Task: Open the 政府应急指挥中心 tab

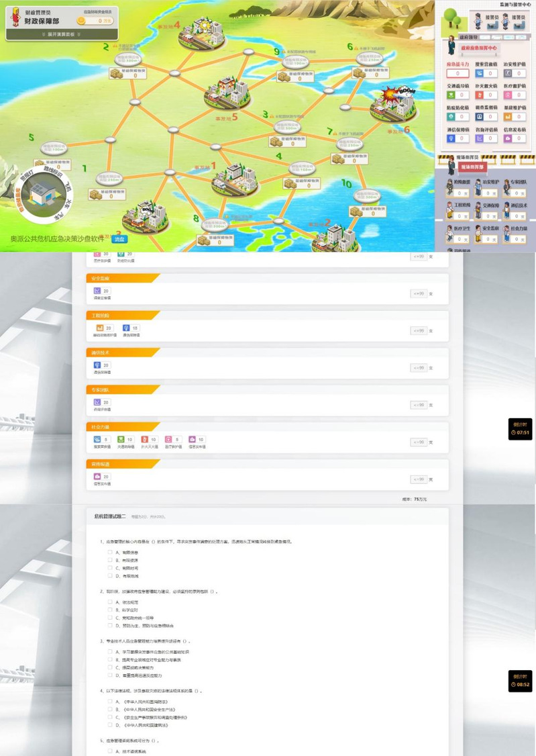Action: coord(478,48)
